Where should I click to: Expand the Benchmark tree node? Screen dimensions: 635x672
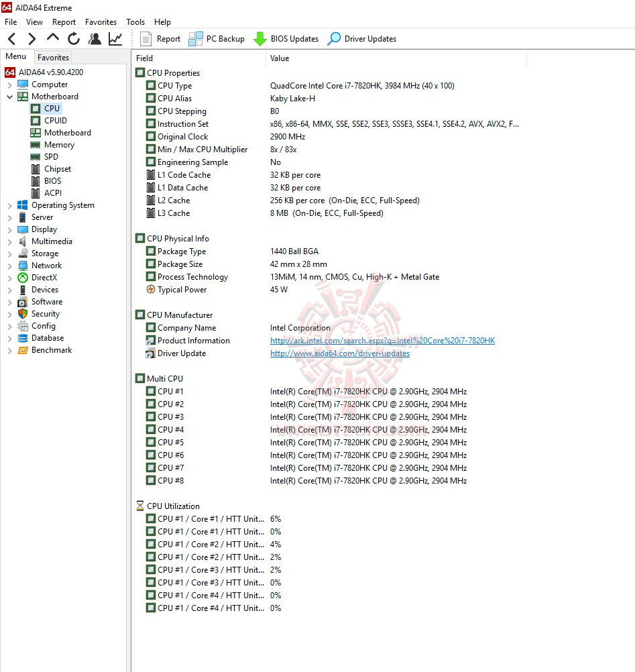tap(10, 351)
